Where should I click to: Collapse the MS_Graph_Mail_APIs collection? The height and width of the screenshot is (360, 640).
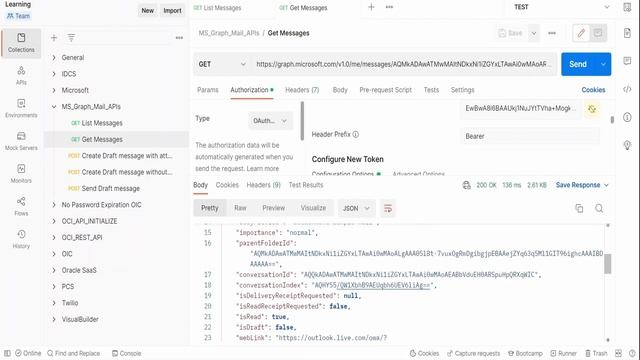[54, 107]
